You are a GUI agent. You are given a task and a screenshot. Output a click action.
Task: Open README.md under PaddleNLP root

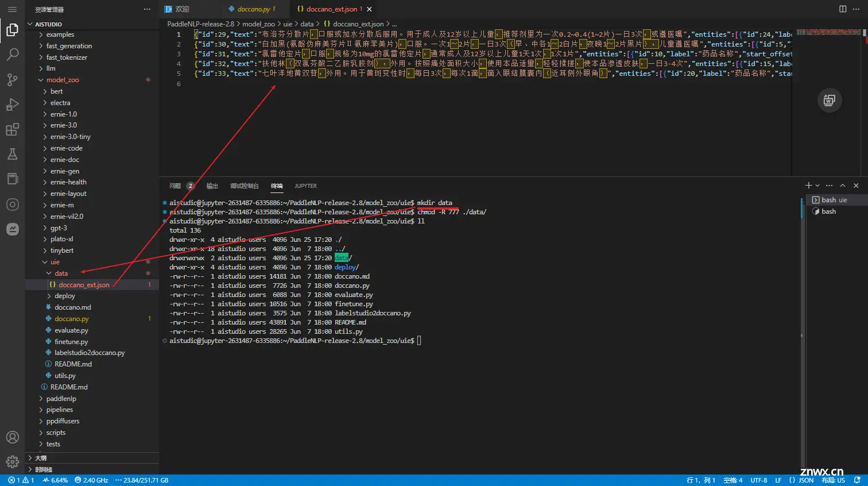point(92,387)
